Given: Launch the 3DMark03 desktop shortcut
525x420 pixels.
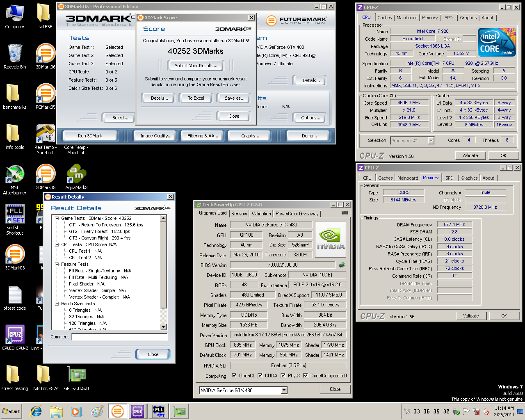Looking at the screenshot, I should pos(14,258).
